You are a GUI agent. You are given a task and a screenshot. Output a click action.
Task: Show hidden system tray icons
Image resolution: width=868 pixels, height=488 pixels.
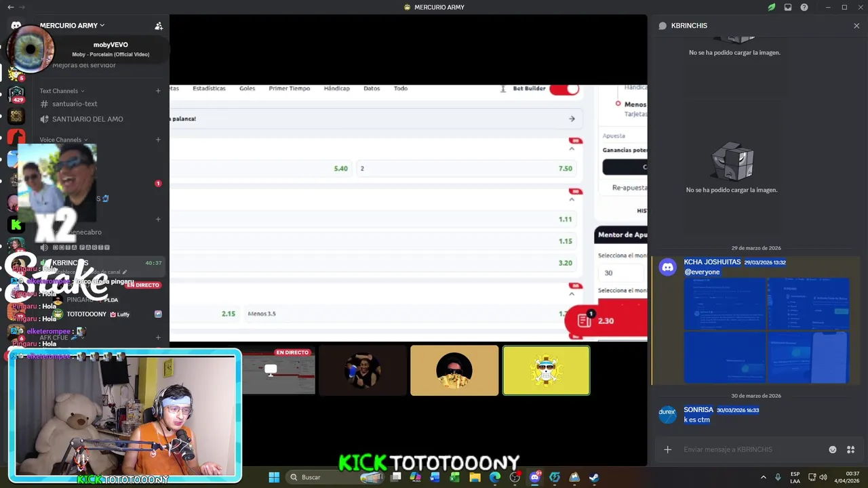pos(763,477)
